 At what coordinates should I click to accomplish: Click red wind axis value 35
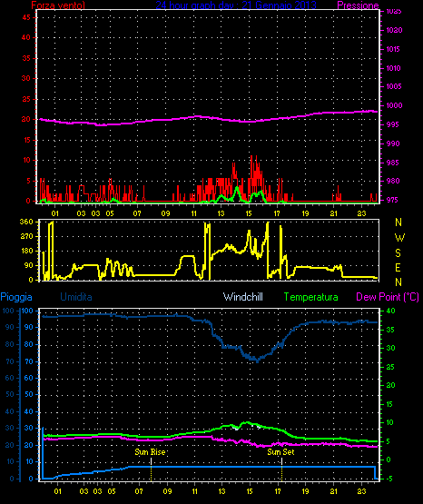coord(26,58)
